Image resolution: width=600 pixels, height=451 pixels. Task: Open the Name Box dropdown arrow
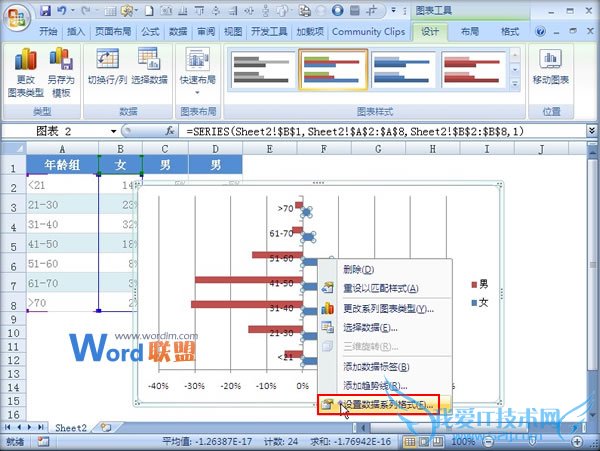[113, 132]
